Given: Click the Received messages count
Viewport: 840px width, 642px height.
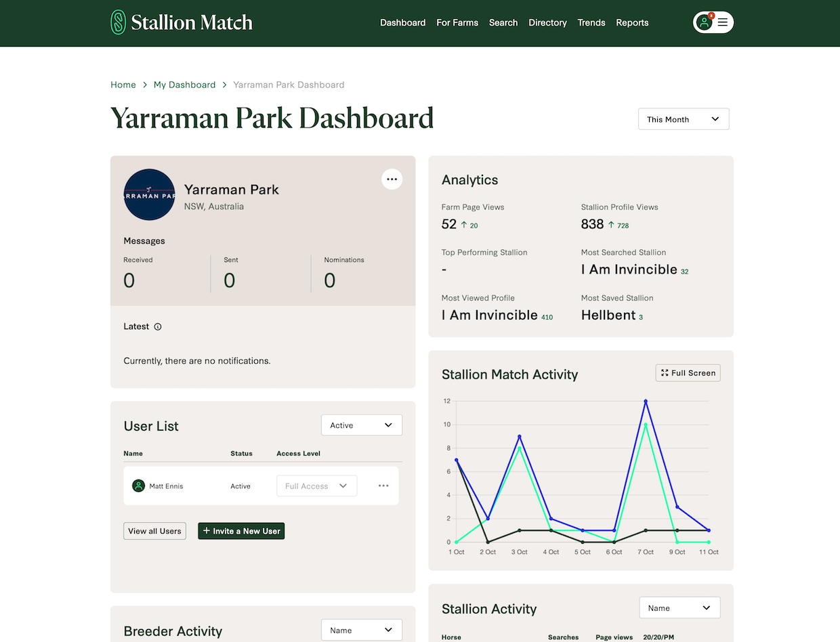Looking at the screenshot, I should click(129, 280).
